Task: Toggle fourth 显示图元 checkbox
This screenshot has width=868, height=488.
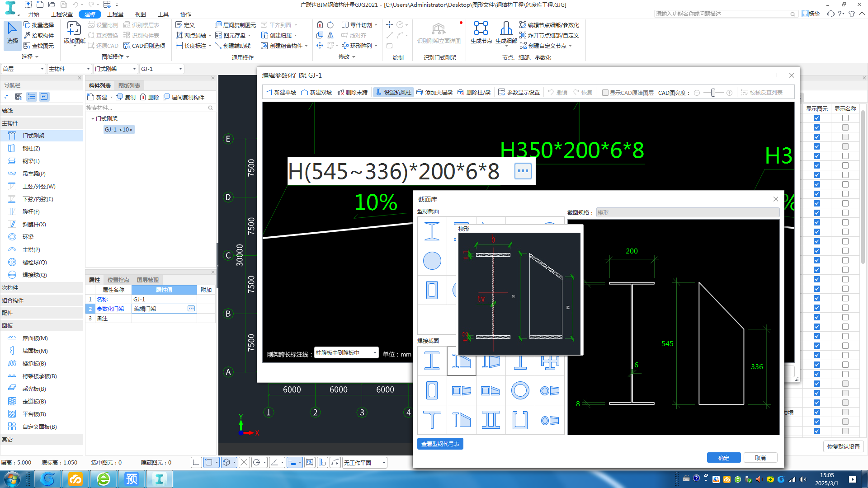Action: point(816,146)
